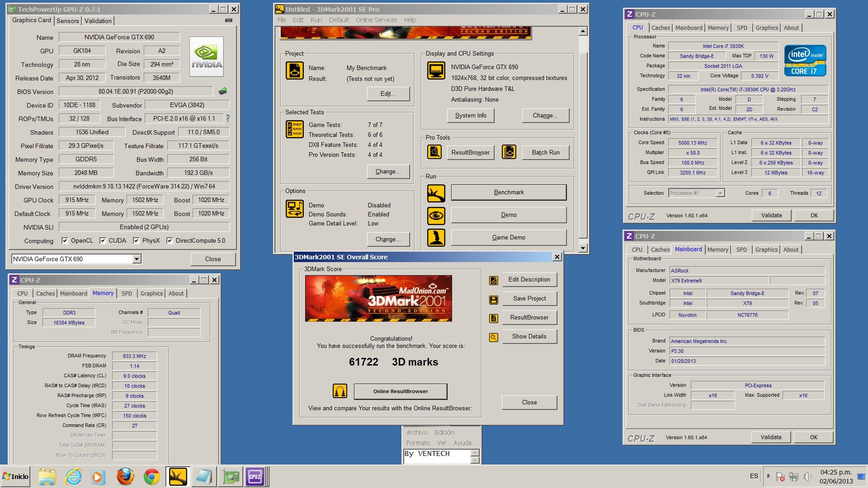Click Show Details button
The image size is (868, 488).
click(x=529, y=336)
